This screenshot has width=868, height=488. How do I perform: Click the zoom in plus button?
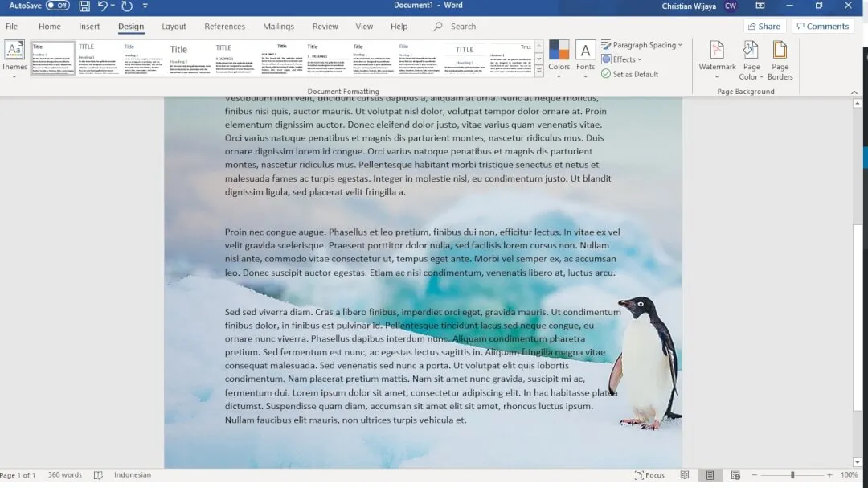829,475
